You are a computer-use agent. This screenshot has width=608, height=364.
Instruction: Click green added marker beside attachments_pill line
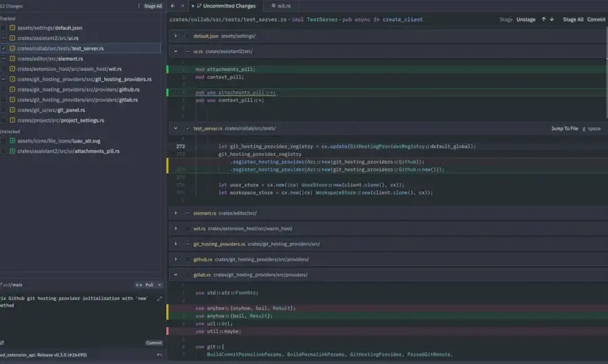[168, 70]
